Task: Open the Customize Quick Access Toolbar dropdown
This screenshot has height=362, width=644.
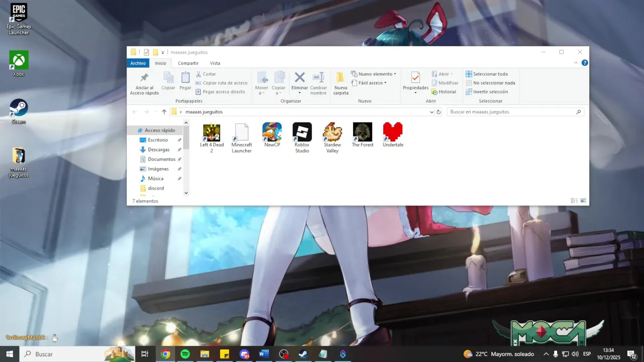Action: (x=163, y=52)
